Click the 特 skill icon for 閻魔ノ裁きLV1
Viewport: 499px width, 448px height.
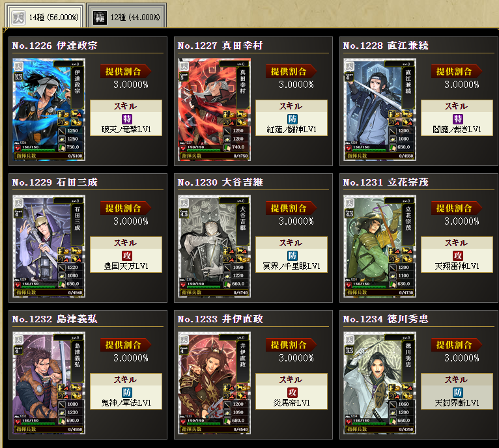click(x=458, y=119)
